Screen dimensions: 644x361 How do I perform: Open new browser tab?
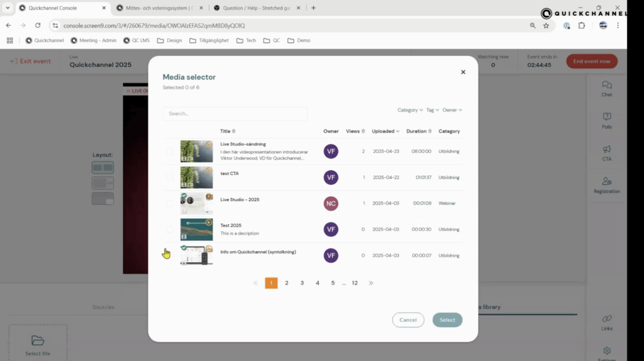pyautogui.click(x=313, y=8)
